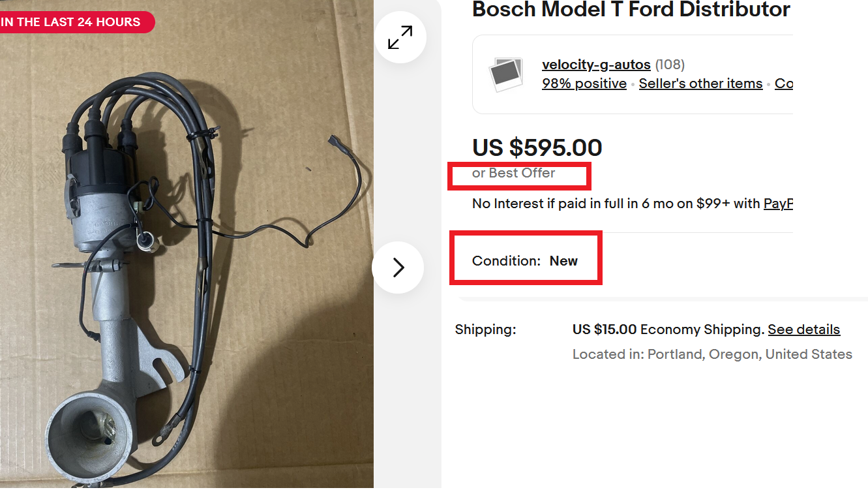Expand the product image to full view
868x490 pixels.
[400, 37]
